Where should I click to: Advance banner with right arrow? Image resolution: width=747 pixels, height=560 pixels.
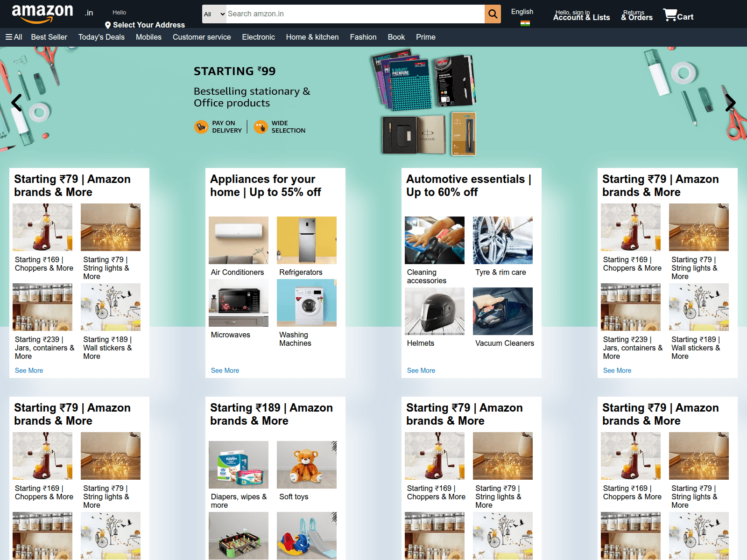click(x=730, y=103)
